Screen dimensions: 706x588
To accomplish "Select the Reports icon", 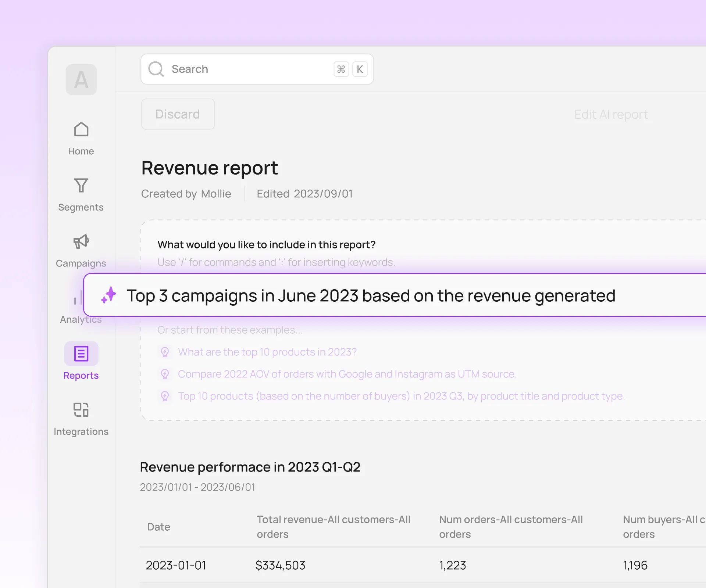I will click(x=81, y=353).
